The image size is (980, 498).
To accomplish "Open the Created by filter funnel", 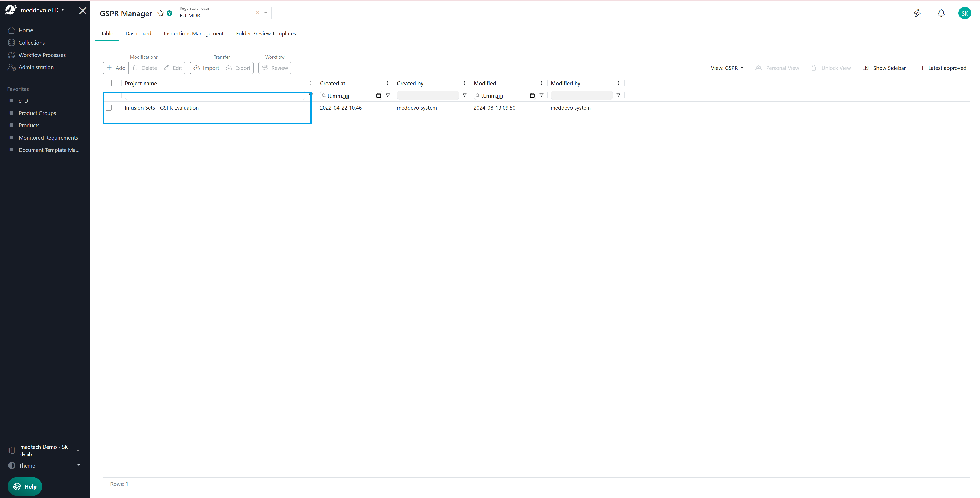I will (x=465, y=95).
